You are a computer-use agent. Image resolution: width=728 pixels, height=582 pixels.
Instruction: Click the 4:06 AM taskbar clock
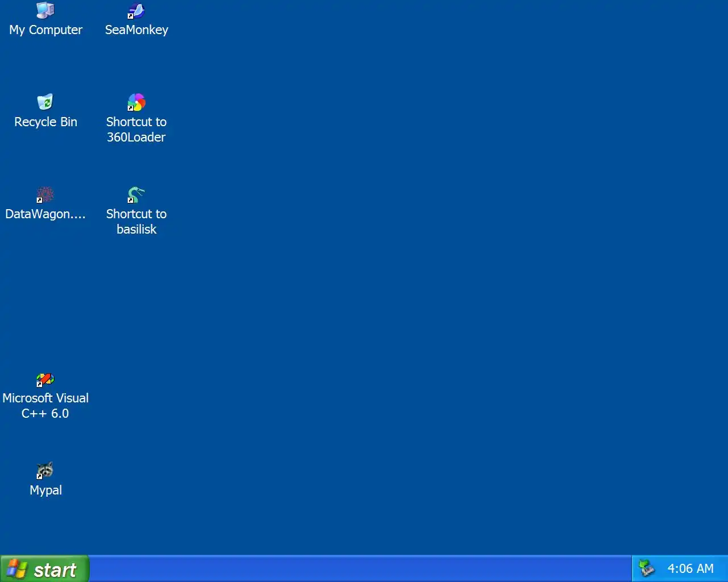[690, 569]
